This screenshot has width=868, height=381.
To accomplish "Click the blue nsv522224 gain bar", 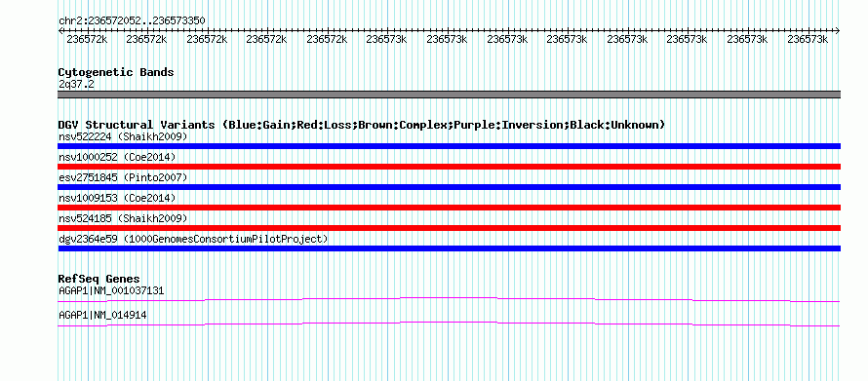I will (x=449, y=146).
